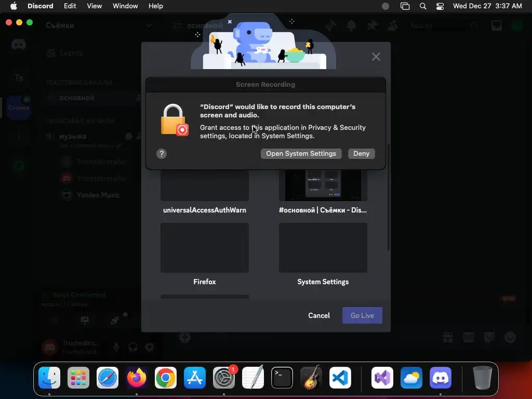The height and width of the screenshot is (399, 532).
Task: Cancel the screen share dialog
Action: (319, 315)
